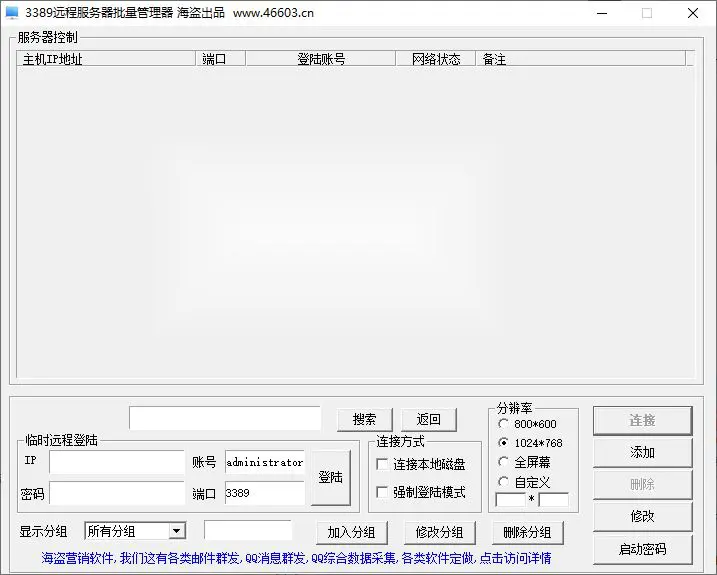Click the 账号 field containing administrator
Viewport: 717px width, 575px height.
[x=265, y=462]
